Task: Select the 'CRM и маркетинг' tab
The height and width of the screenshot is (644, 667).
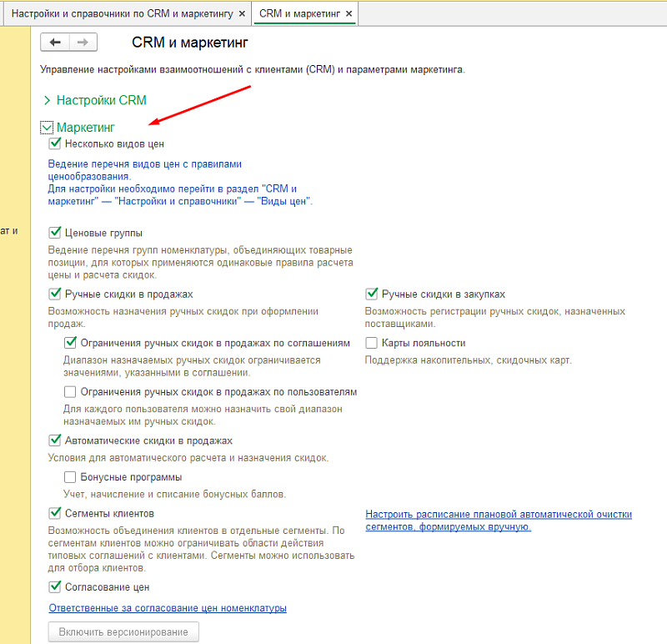Action: tap(300, 14)
